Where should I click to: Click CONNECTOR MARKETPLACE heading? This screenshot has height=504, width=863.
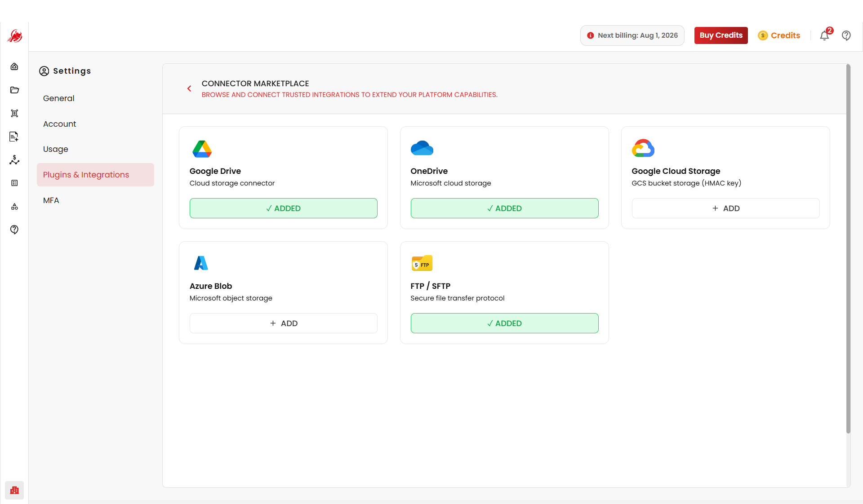click(x=255, y=84)
